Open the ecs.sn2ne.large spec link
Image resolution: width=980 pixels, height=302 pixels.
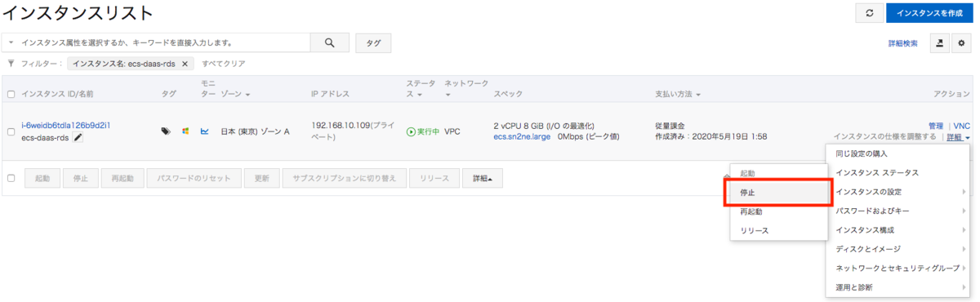point(522,137)
